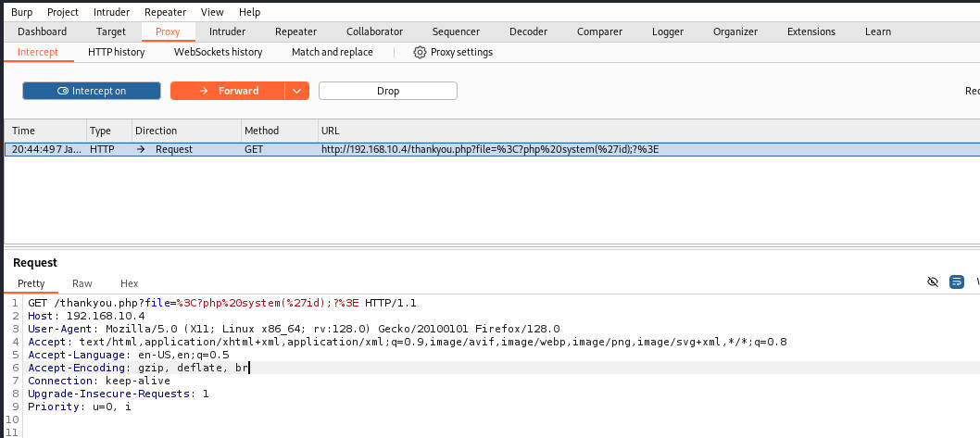Select the intercepted GET request row URL
Screen dimensions: 980x438
(x=490, y=149)
